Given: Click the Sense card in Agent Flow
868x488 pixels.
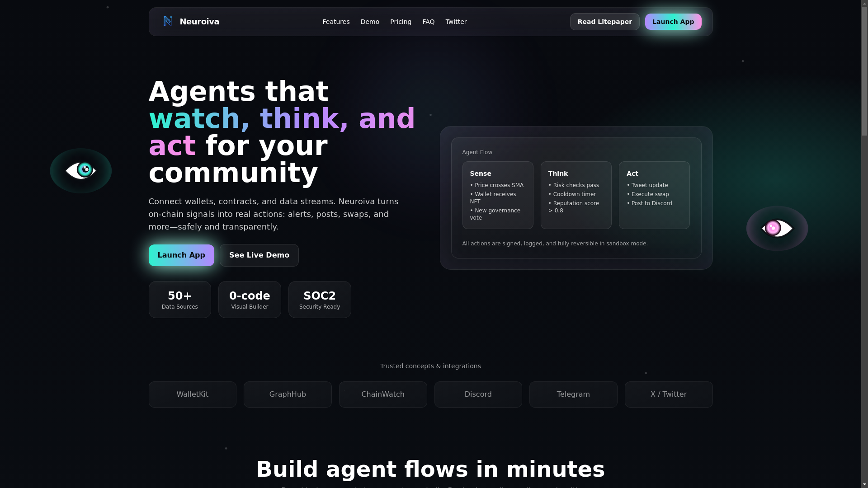Looking at the screenshot, I should (498, 195).
